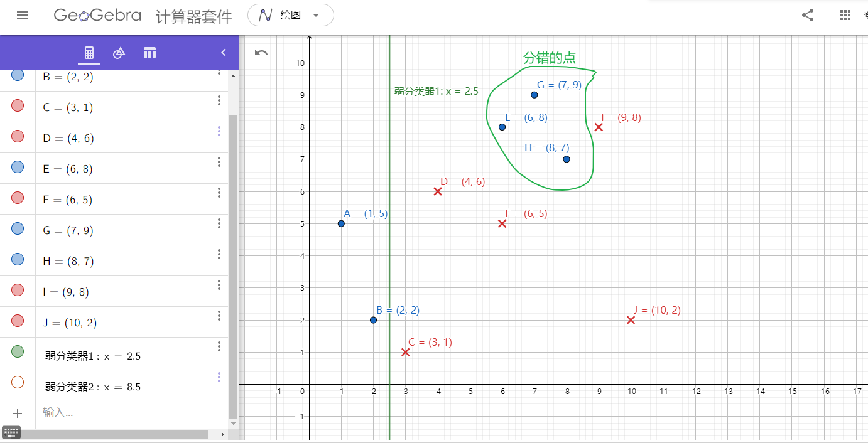Switch to the geometry Tools tab

tap(119, 53)
